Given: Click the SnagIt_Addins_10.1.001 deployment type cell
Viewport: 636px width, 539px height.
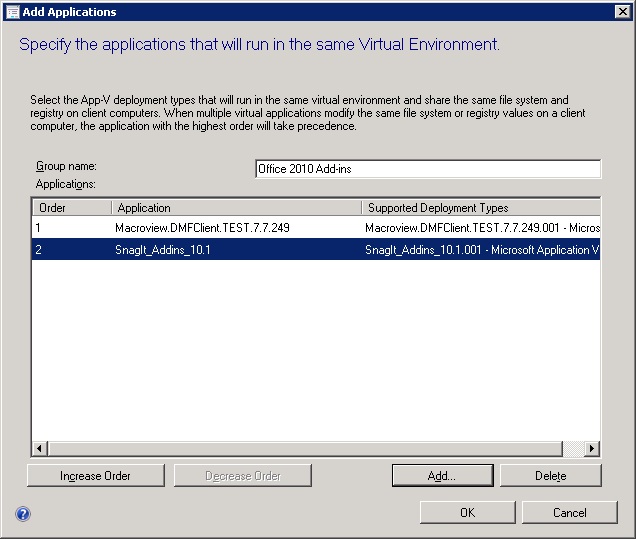Looking at the screenshot, I should pos(481,250).
